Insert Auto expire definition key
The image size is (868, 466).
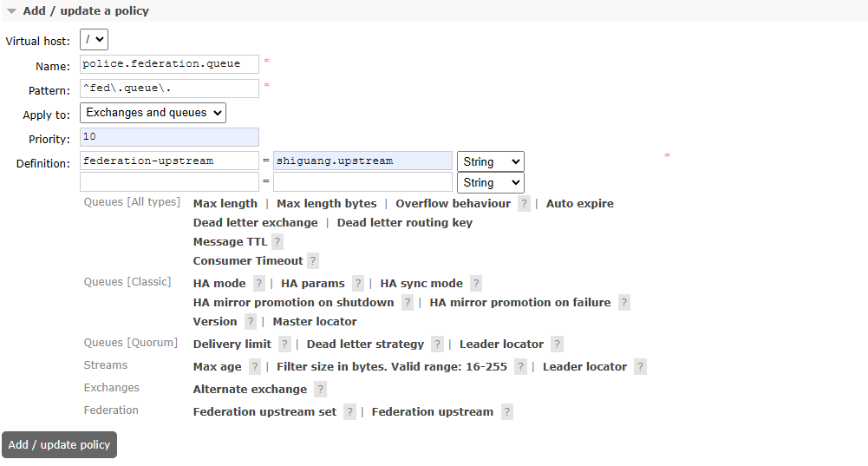click(579, 203)
